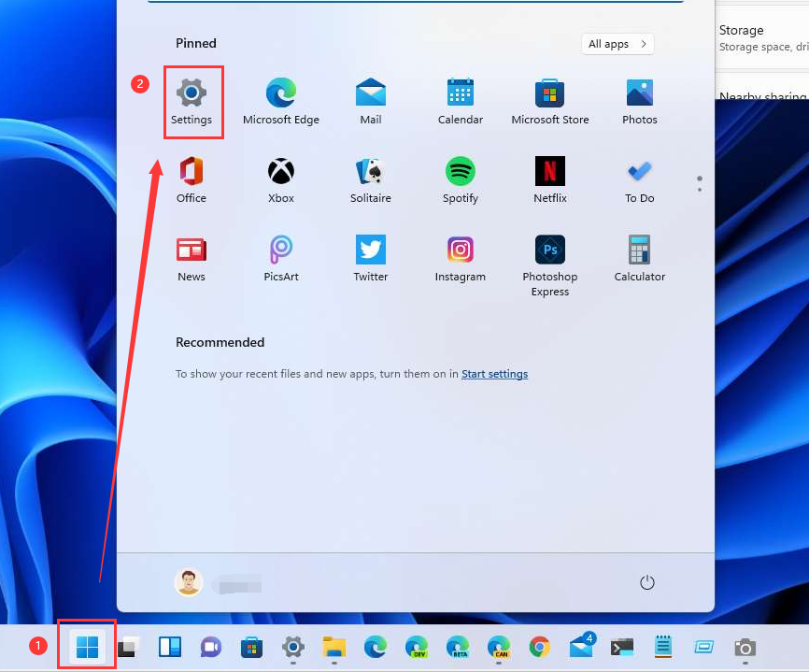Go to next pinned apps page dot
Viewport: 809px width, 672px height.
point(700,190)
